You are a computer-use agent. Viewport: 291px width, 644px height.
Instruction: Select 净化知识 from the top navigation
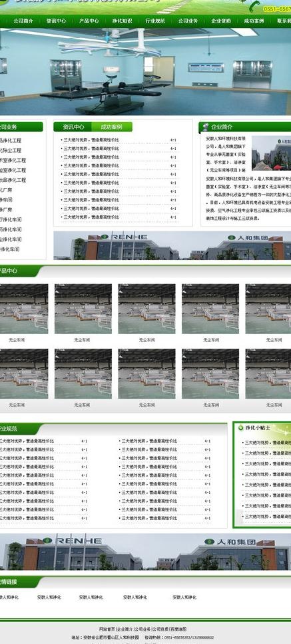point(122,21)
